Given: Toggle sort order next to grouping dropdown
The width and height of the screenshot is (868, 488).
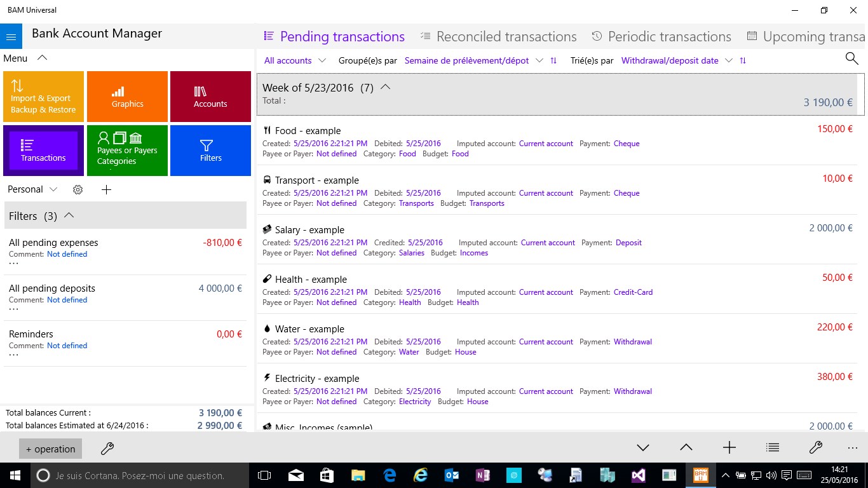Looking at the screenshot, I should tap(553, 60).
